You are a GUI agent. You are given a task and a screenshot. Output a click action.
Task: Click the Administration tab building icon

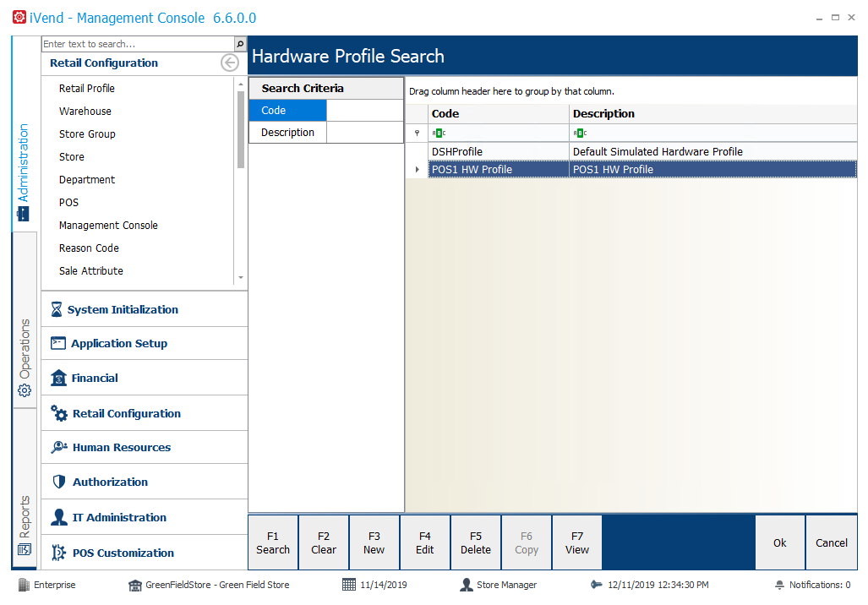(23, 214)
